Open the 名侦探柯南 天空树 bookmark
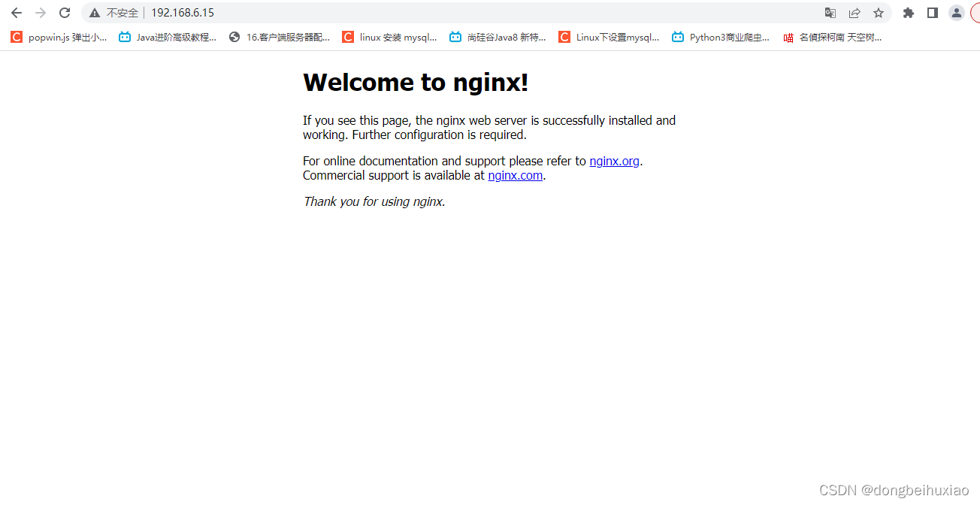This screenshot has height=505, width=980. [x=832, y=37]
